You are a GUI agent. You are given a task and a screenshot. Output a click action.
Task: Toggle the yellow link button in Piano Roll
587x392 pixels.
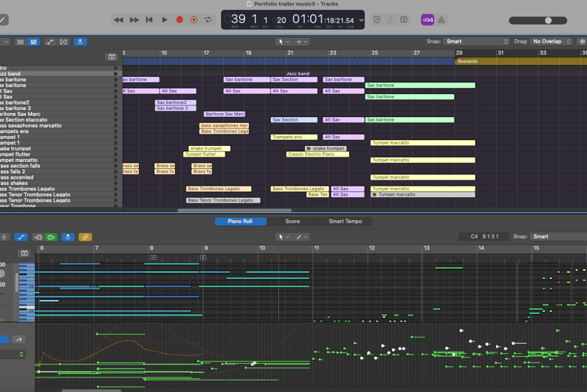(x=85, y=238)
